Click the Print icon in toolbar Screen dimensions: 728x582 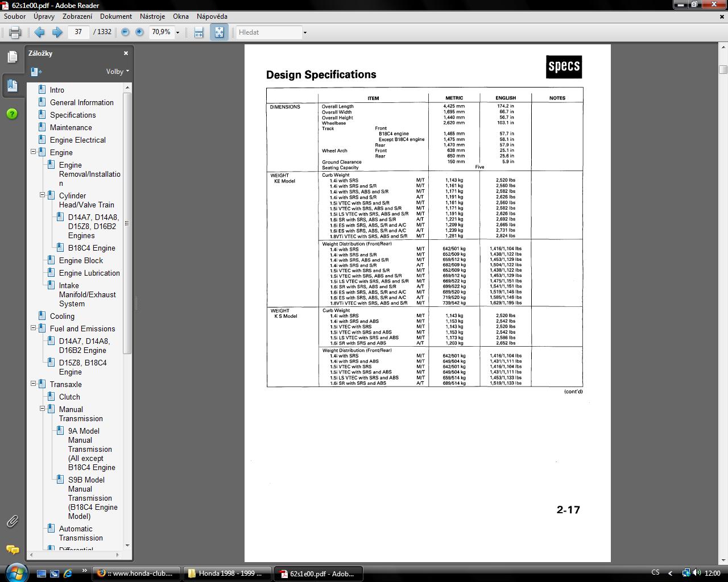point(15,32)
